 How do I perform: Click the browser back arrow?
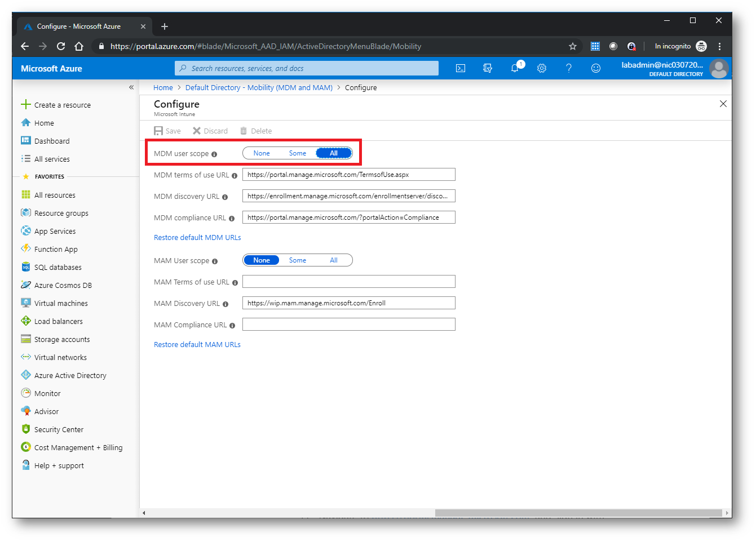pos(24,46)
